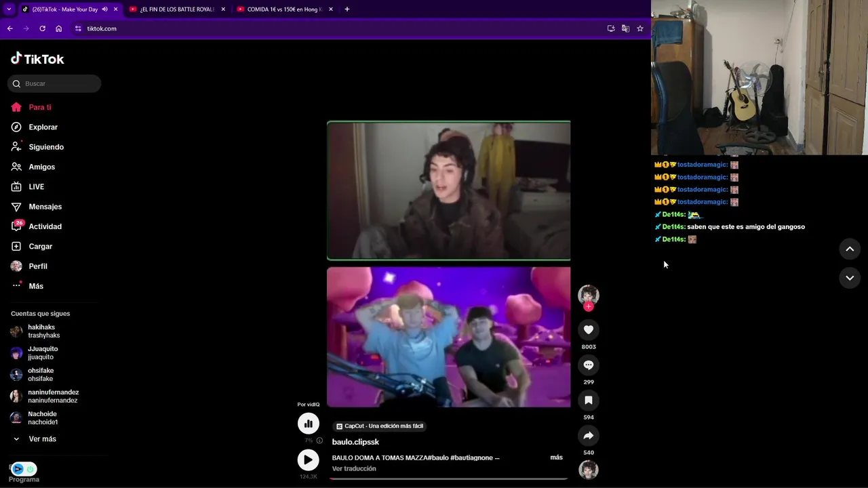This screenshot has height=488, width=868.
Task: Share video with arrow icon
Action: pos(589,435)
